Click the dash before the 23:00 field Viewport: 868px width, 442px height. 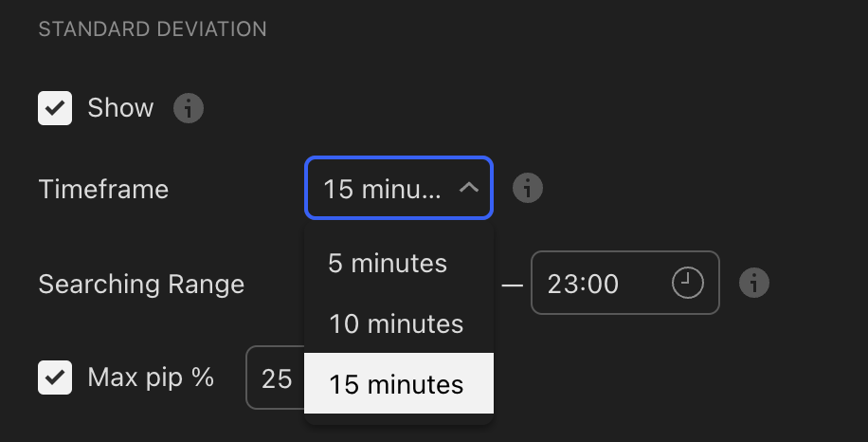(512, 285)
